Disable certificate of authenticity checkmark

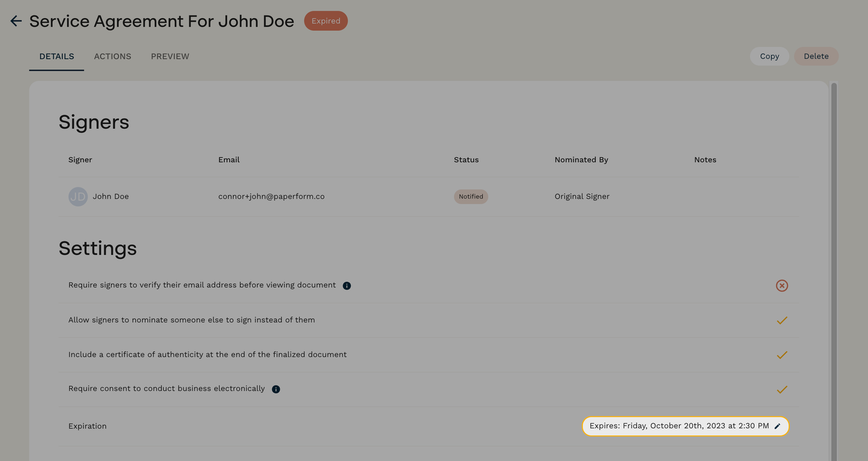coord(781,354)
